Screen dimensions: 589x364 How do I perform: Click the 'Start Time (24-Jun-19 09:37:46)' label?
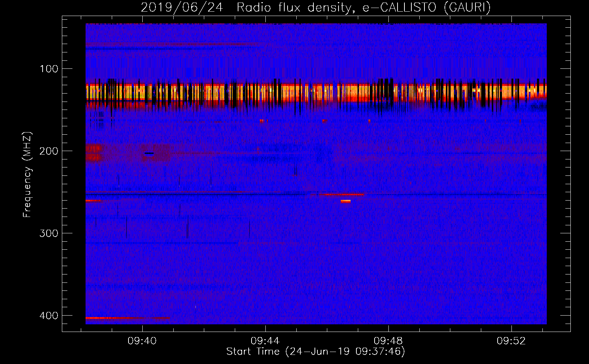click(316, 352)
